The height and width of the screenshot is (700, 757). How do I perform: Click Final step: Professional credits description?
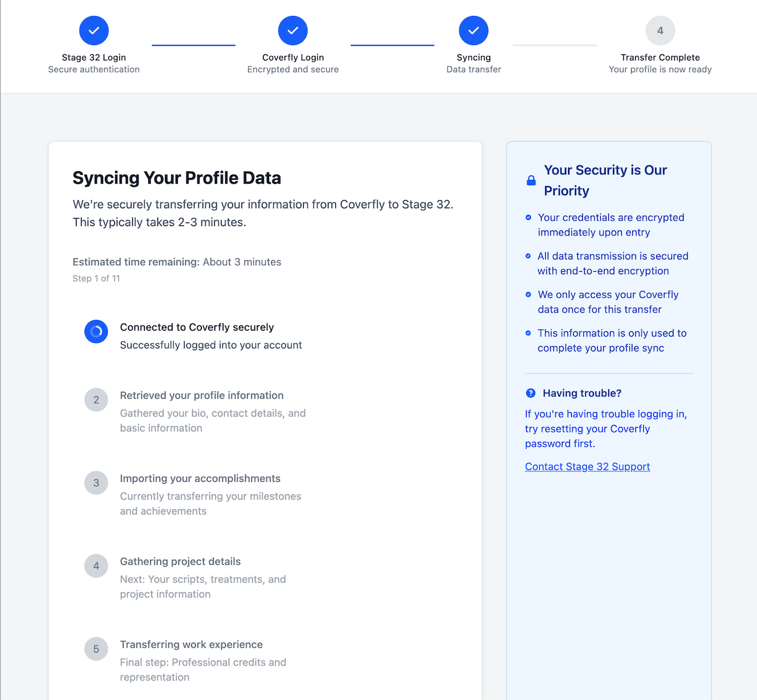coord(203,670)
